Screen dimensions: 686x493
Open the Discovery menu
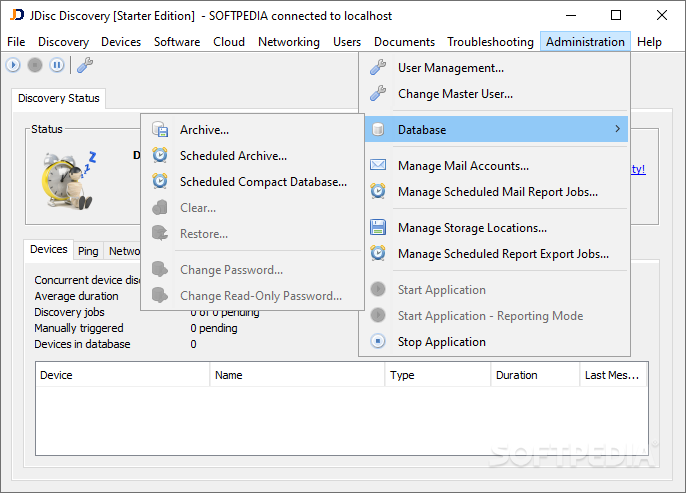[63, 42]
